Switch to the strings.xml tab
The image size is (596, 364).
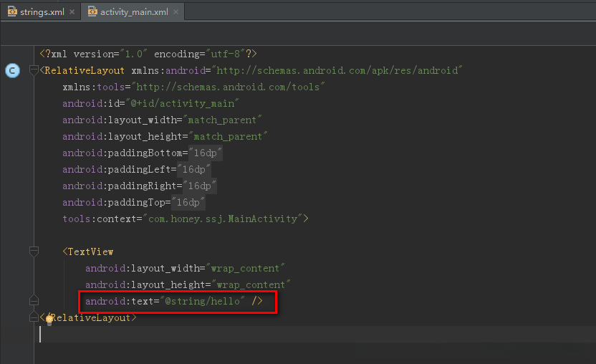click(x=42, y=12)
